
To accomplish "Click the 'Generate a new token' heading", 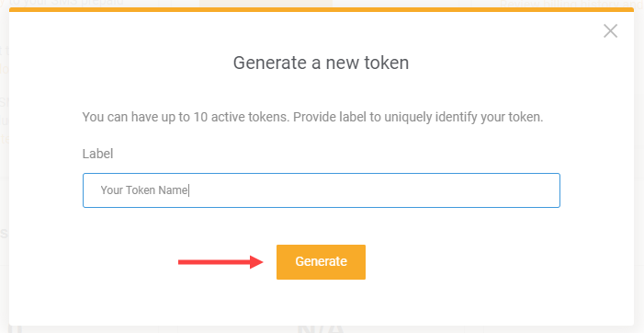I will [x=321, y=63].
